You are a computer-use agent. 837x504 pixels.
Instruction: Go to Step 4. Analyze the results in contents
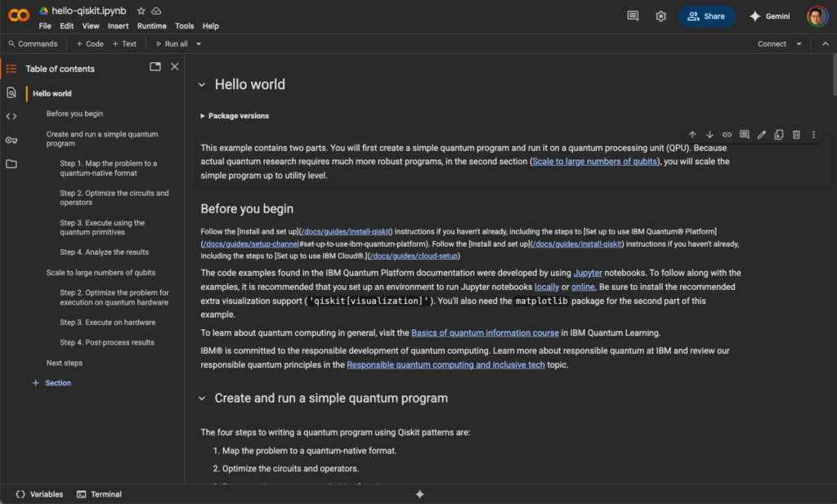[x=104, y=252]
